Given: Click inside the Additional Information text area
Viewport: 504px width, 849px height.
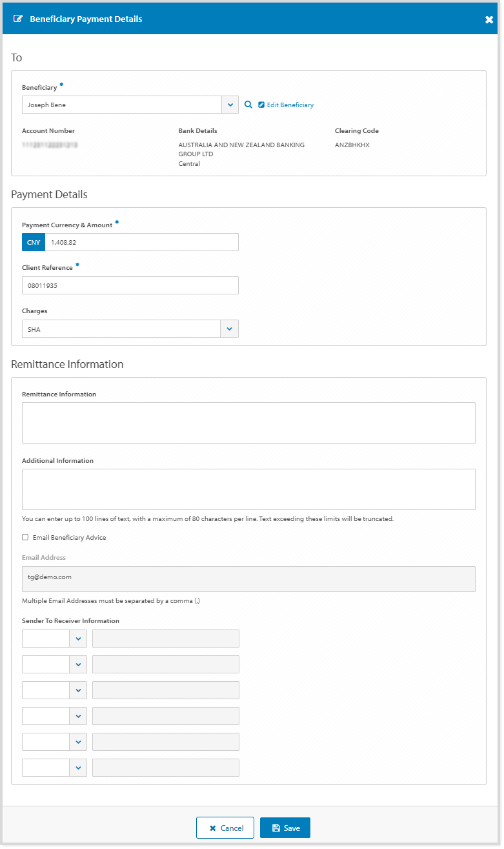Looking at the screenshot, I should pyautogui.click(x=248, y=488).
